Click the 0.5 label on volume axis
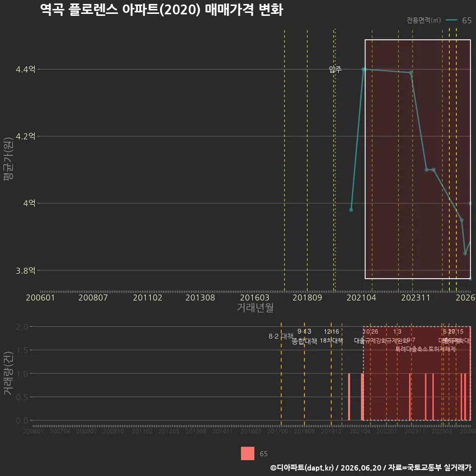This screenshot has height=476, width=476. tap(22, 397)
